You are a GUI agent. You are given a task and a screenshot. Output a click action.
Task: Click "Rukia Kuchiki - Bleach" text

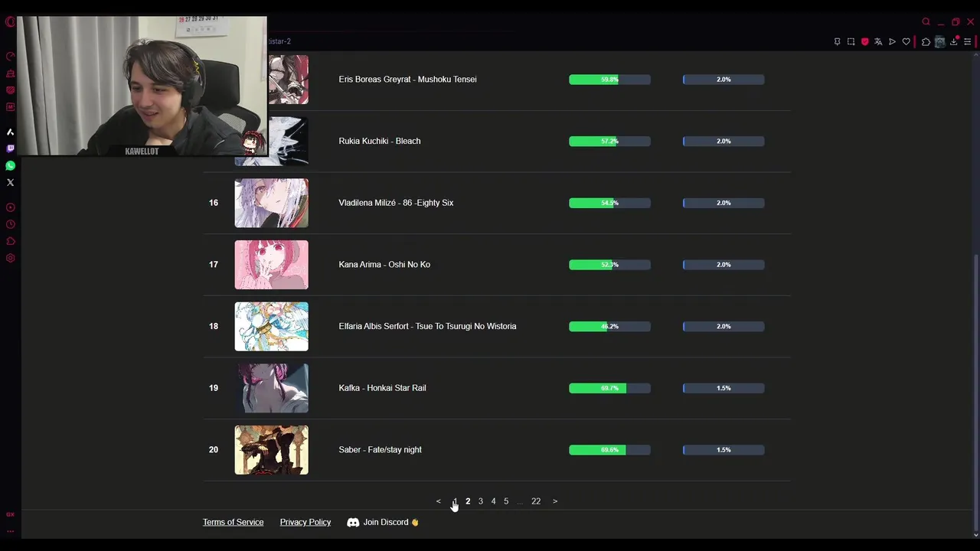point(380,141)
